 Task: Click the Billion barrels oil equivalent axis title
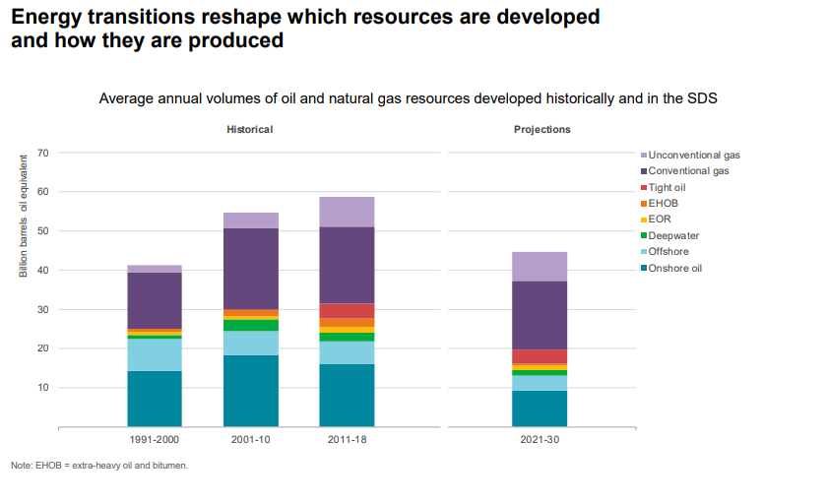click(24, 217)
